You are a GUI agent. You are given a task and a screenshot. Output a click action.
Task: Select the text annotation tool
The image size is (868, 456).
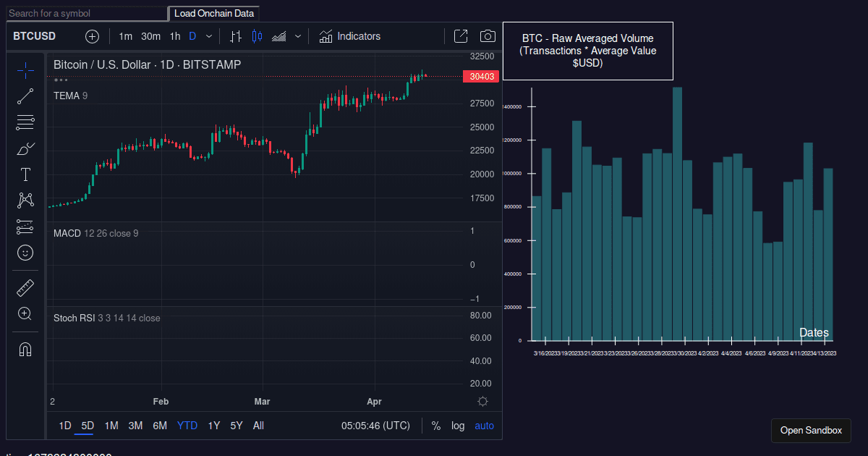(25, 174)
